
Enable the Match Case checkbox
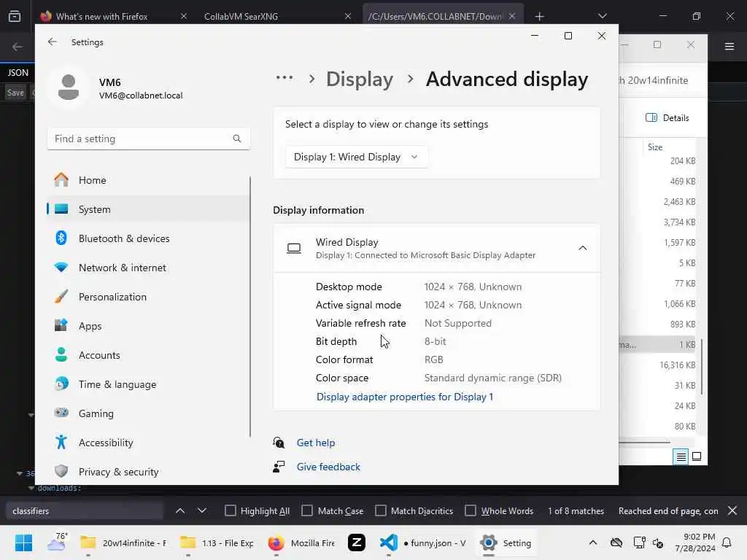click(307, 511)
